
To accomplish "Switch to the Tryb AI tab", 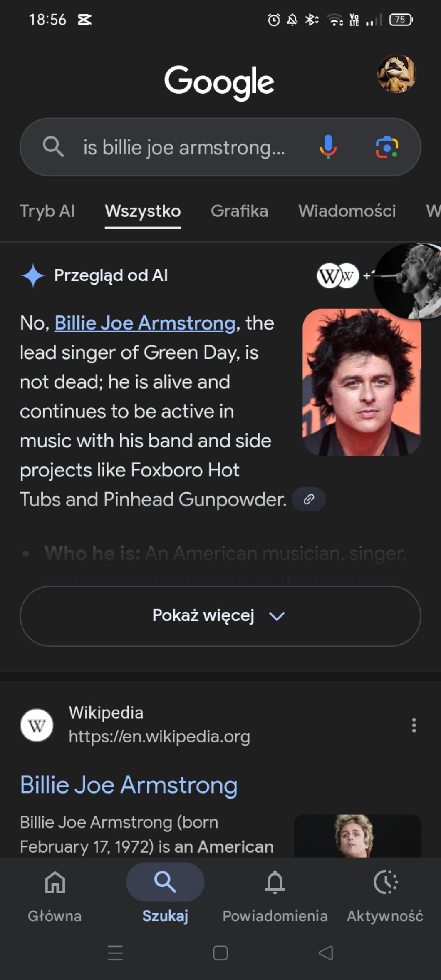I will pyautogui.click(x=47, y=211).
